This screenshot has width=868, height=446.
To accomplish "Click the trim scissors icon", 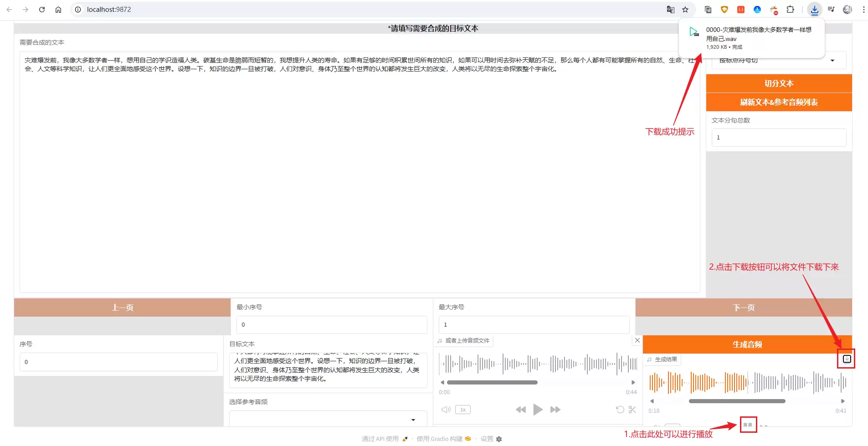I will (x=632, y=410).
